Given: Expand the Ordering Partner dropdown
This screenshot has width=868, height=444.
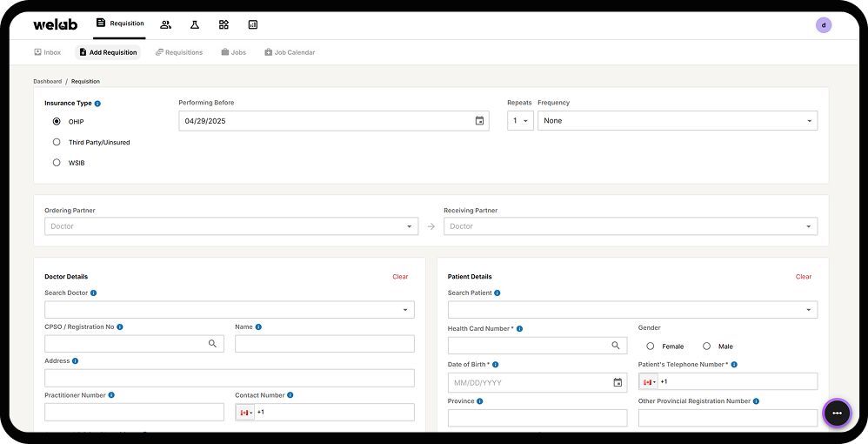Looking at the screenshot, I should pyautogui.click(x=231, y=226).
